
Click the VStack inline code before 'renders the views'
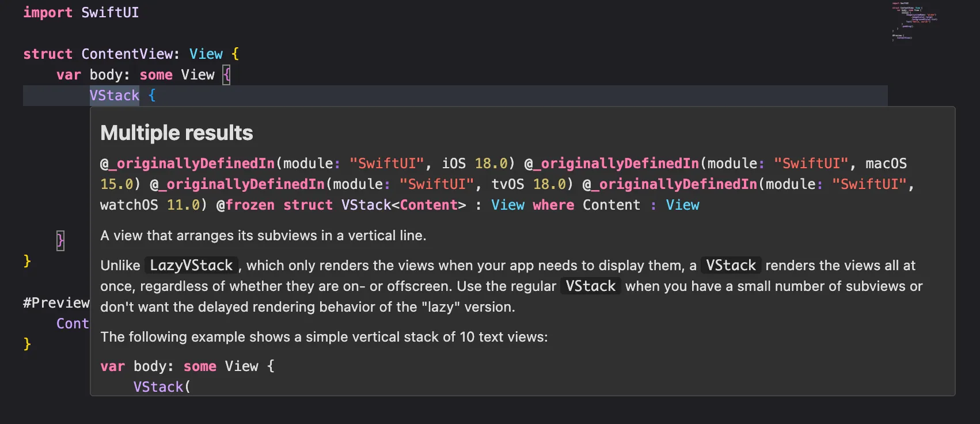coord(731,266)
